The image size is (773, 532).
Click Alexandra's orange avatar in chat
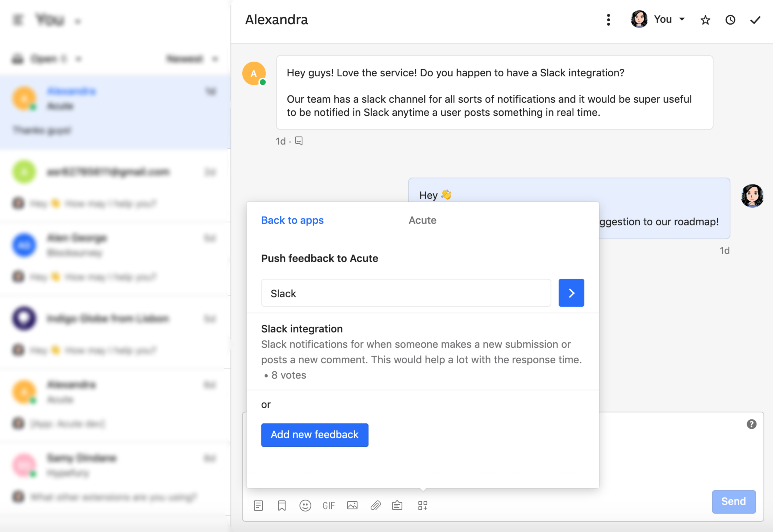[254, 74]
